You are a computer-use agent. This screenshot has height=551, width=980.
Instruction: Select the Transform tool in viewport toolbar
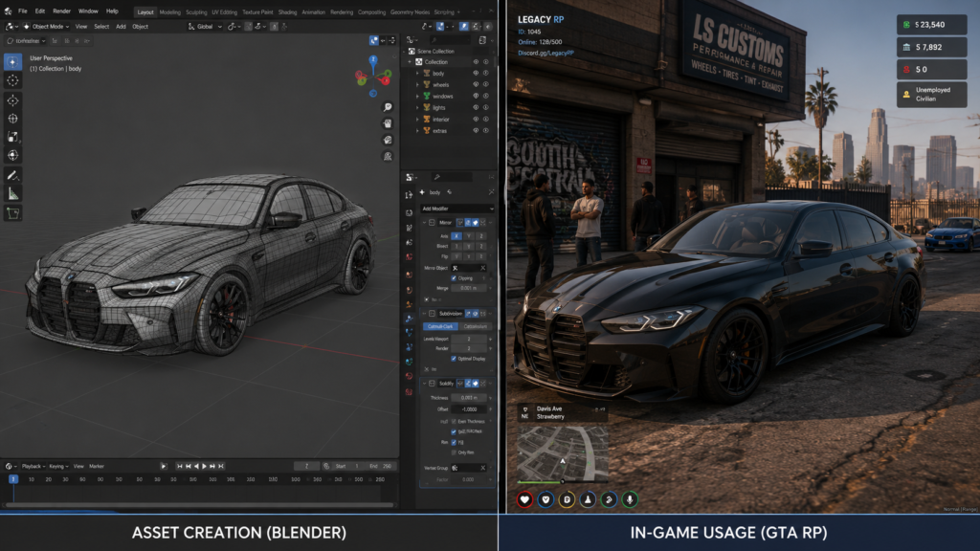[12, 155]
